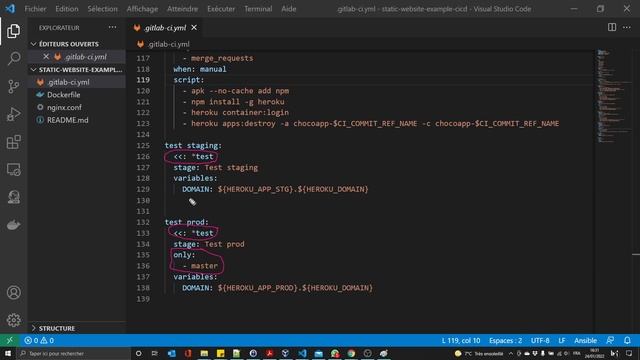This screenshot has width=640, height=360.
Task: Open the Run and Debug view
Action: (13, 114)
